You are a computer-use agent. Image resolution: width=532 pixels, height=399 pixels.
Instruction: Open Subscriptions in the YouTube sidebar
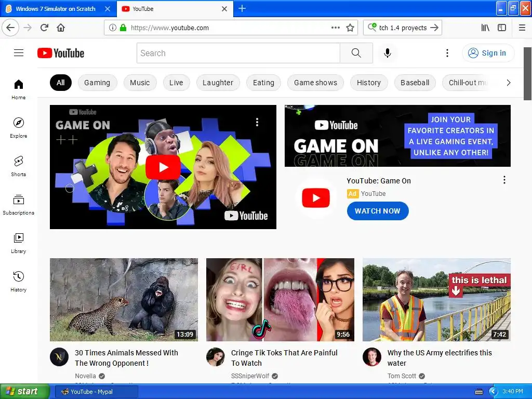19,205
